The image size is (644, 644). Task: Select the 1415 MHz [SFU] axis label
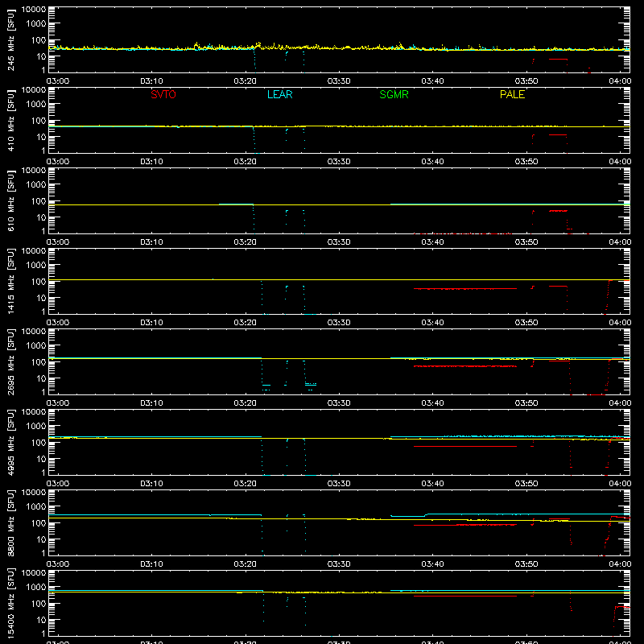[x=10, y=281]
